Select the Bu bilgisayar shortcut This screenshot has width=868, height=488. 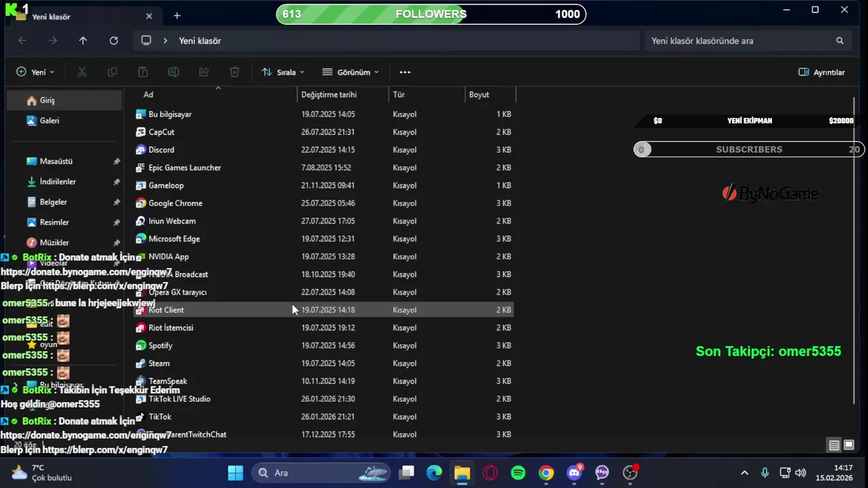click(323, 114)
